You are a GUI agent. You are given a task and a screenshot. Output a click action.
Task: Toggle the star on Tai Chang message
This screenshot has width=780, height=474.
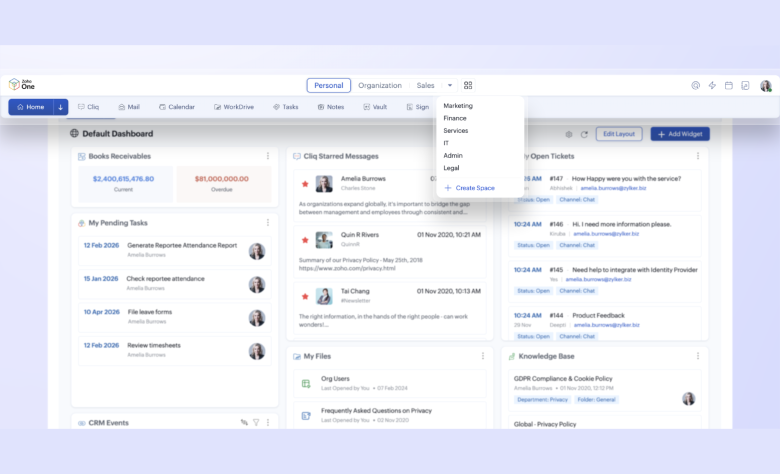click(305, 296)
